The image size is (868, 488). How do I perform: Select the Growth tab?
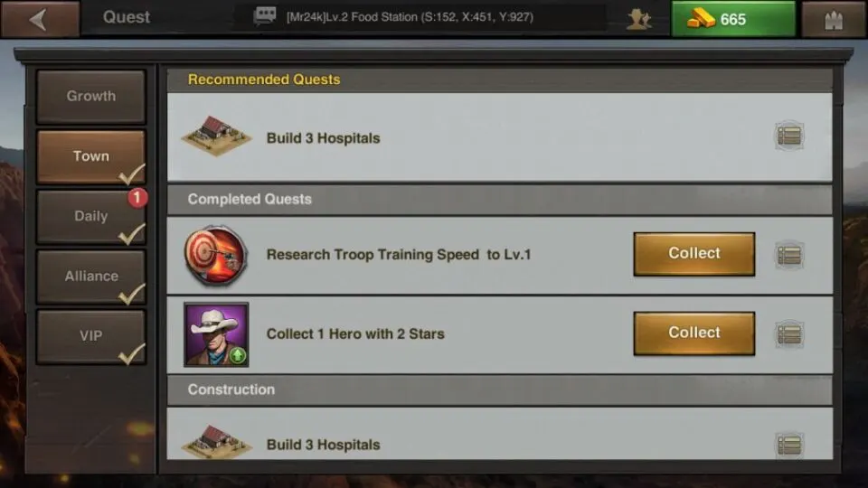click(91, 97)
